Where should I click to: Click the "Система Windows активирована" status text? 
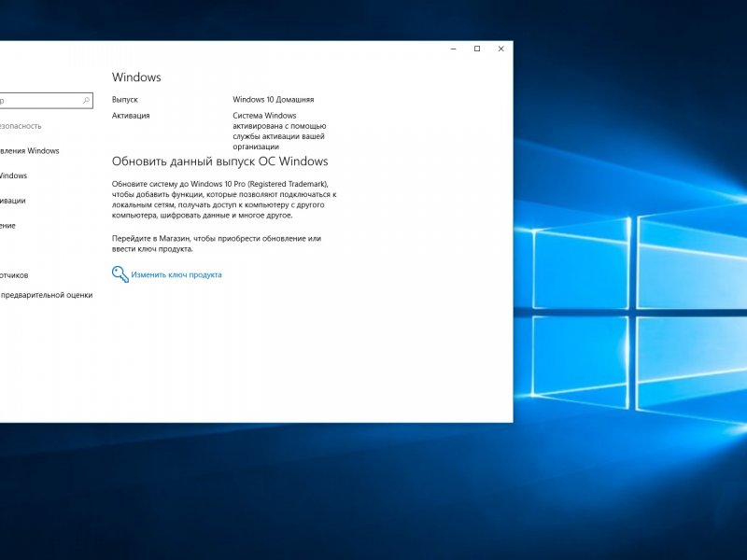[279, 131]
